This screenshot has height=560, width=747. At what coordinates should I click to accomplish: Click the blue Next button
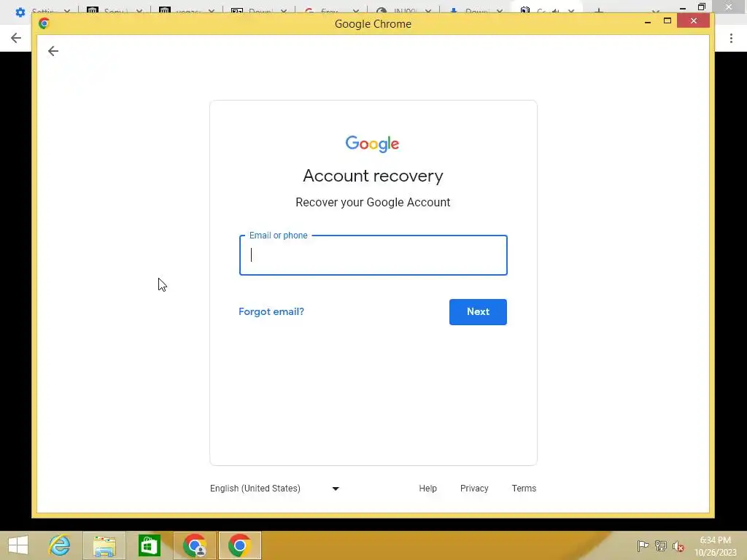tap(478, 312)
